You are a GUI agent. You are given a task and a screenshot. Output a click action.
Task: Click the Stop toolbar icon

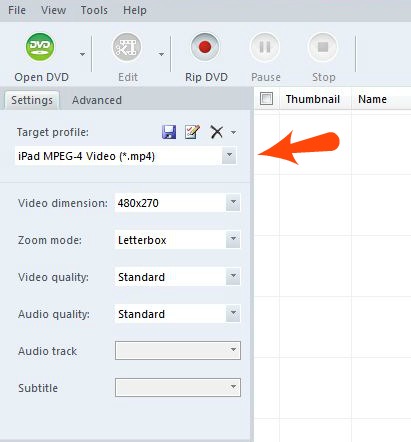(323, 47)
